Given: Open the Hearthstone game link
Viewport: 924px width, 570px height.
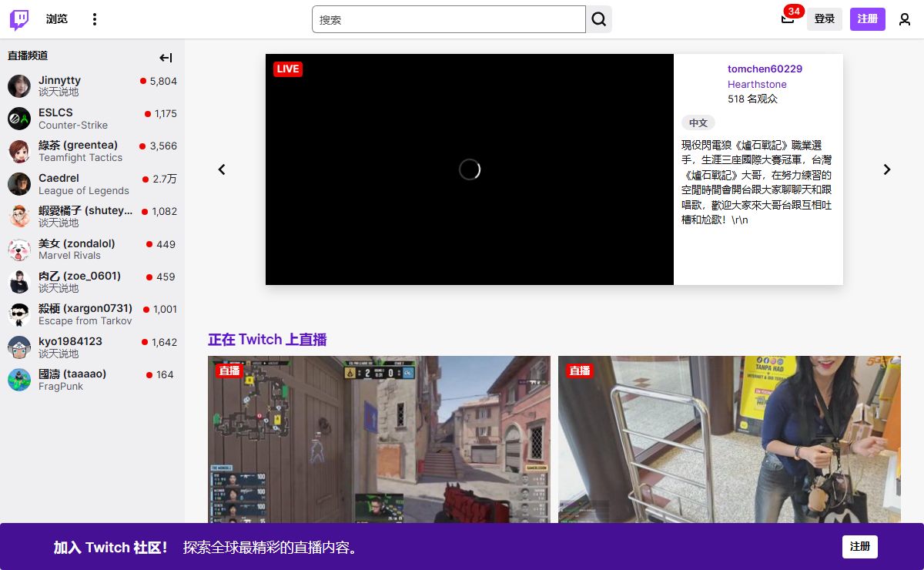Looking at the screenshot, I should point(757,84).
